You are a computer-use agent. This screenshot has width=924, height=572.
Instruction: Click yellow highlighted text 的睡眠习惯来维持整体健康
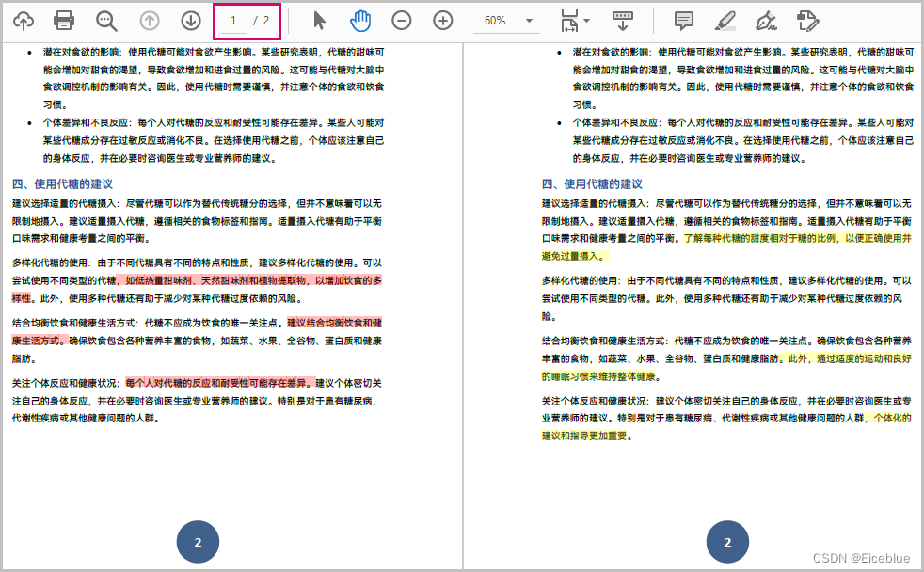coord(600,376)
